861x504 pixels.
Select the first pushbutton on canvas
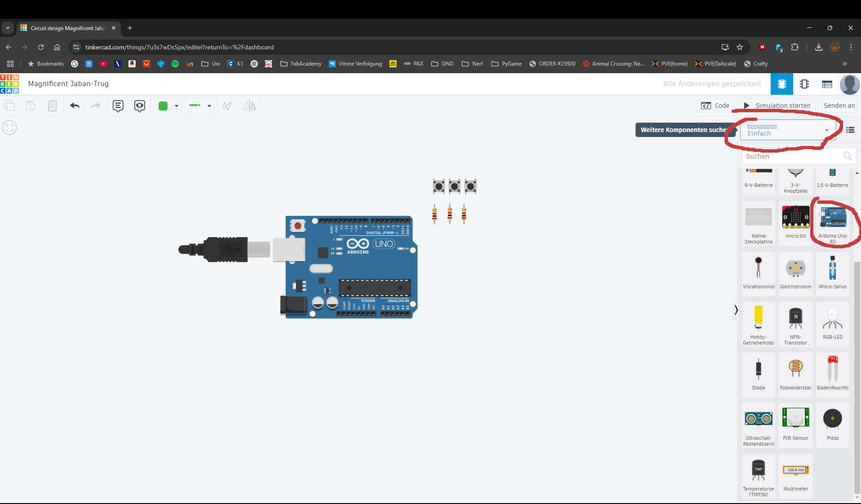[x=438, y=186]
